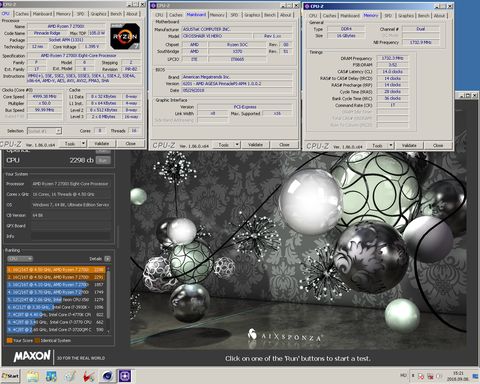Click Validate in Mainboard CPU-Z window
The height and width of the screenshot is (384, 480).
pyautogui.click(x=255, y=145)
